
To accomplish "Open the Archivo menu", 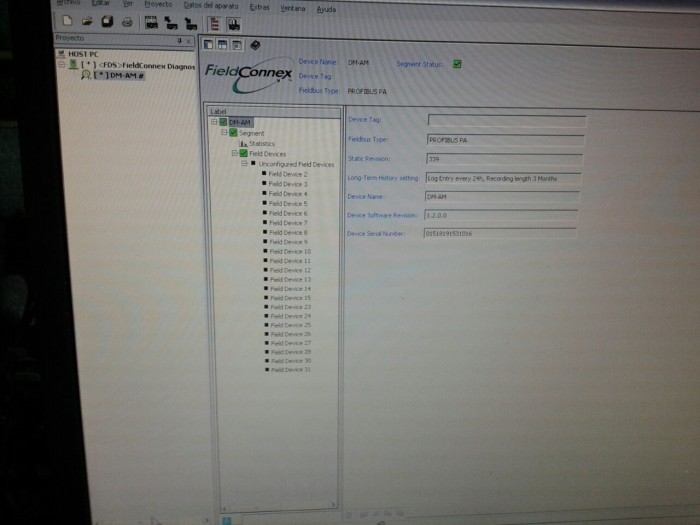I will point(67,2).
